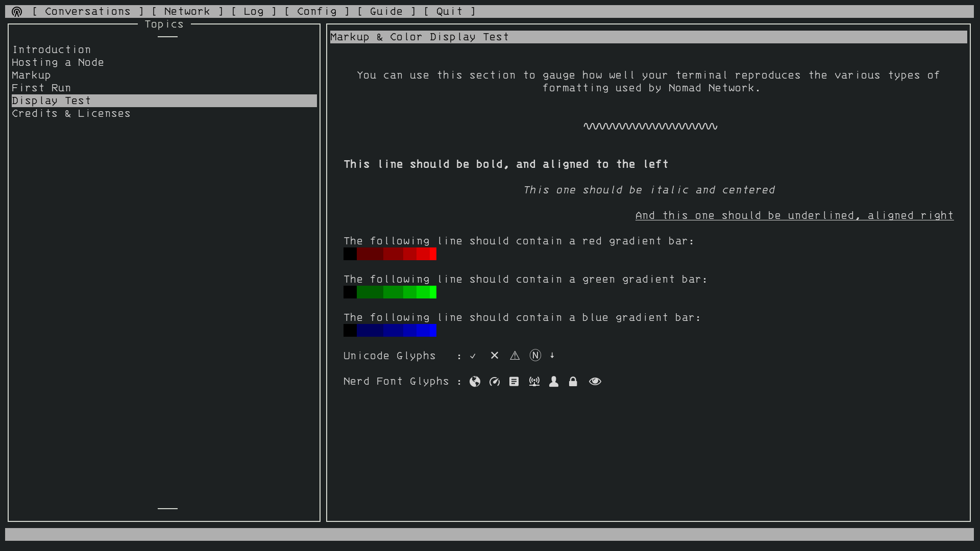Viewport: 980px width, 551px height.
Task: Click the warning triangle Unicode glyph
Action: pyautogui.click(x=514, y=356)
